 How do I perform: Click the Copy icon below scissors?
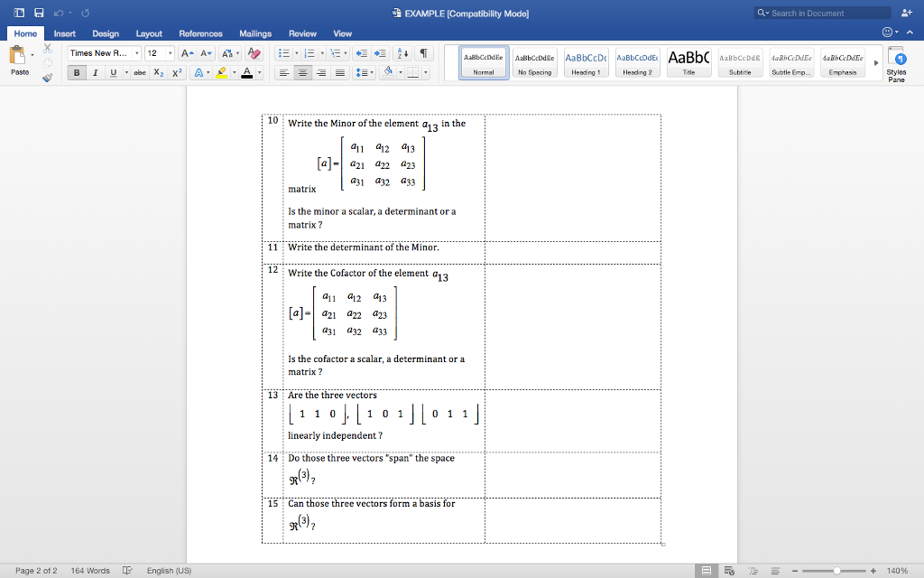(48, 62)
